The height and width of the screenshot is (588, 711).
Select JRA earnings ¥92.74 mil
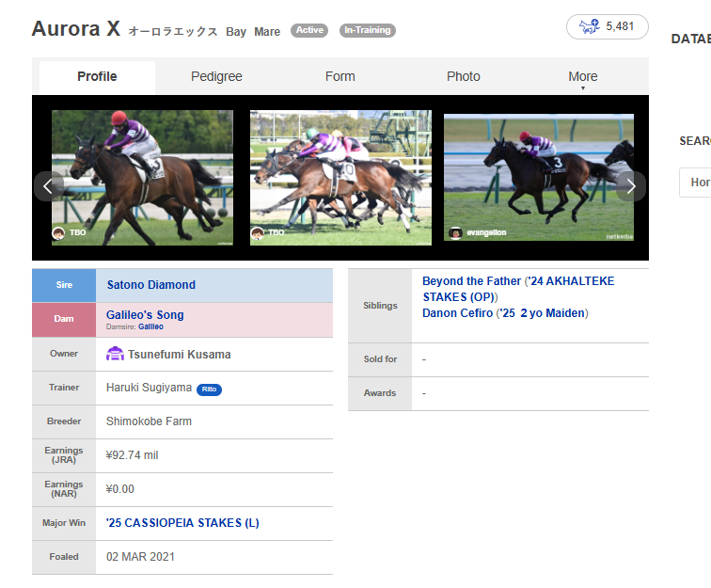coord(132,455)
